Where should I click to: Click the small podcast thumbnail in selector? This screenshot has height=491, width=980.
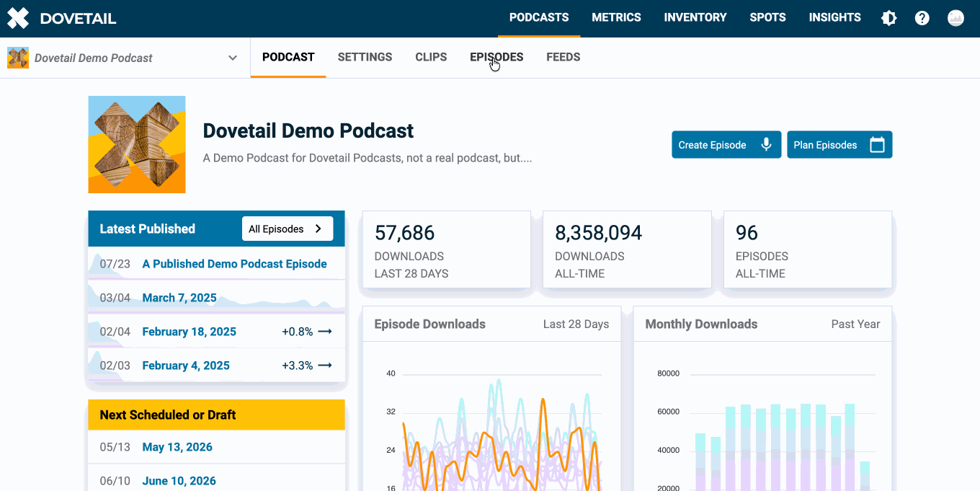18,58
